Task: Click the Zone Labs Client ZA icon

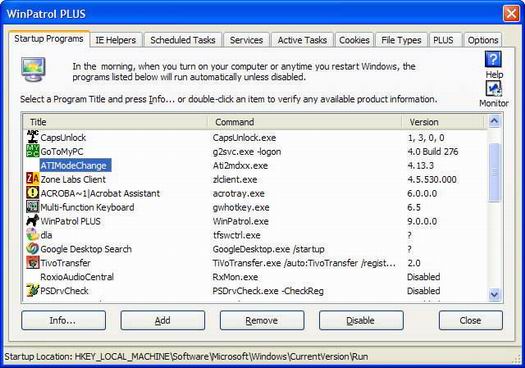Action: (x=32, y=179)
